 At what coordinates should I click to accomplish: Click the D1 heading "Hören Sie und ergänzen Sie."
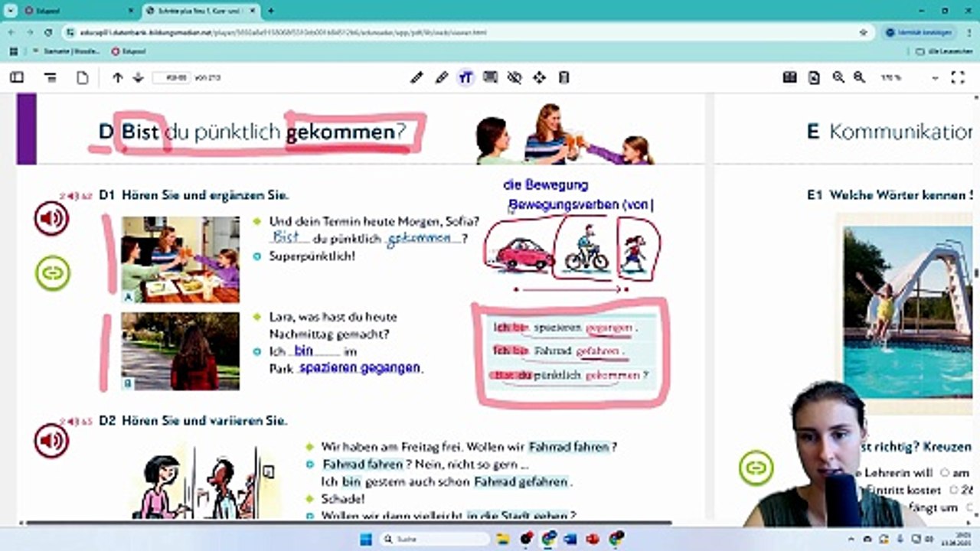(x=205, y=195)
